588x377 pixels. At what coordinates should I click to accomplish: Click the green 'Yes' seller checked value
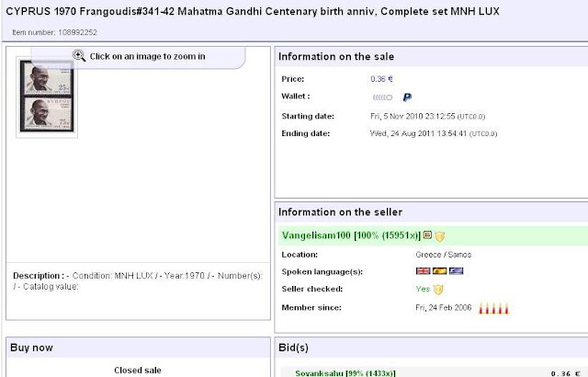point(423,289)
